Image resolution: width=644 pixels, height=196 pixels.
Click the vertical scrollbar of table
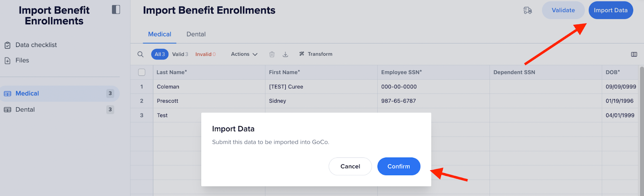point(642,131)
